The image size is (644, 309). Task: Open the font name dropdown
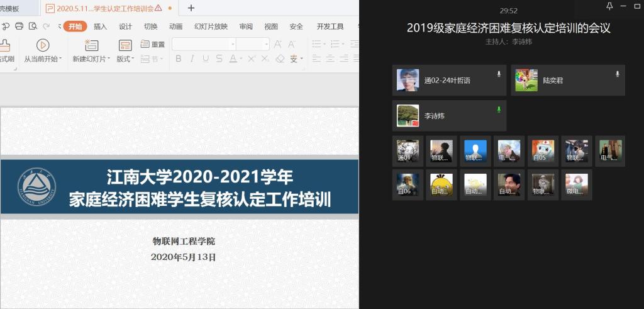233,44
